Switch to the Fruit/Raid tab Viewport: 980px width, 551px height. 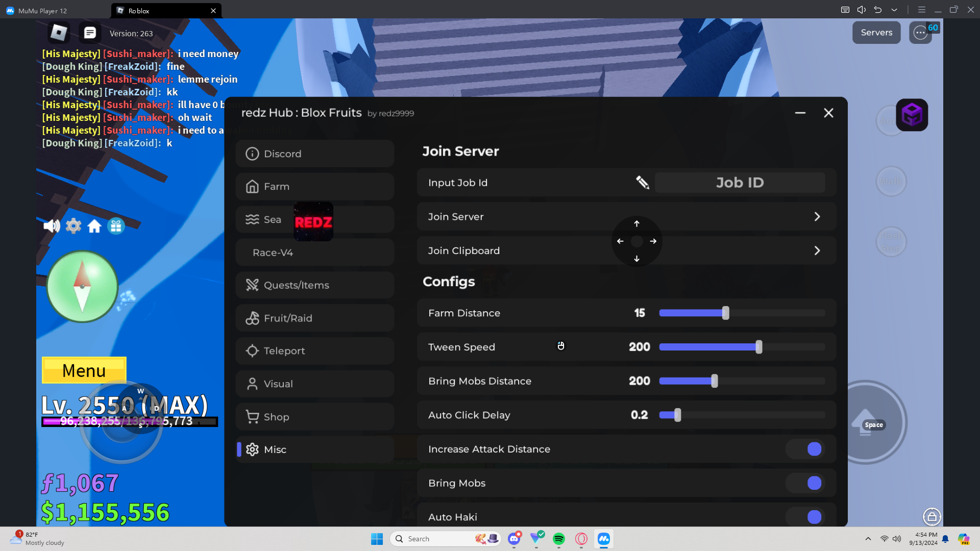click(315, 318)
